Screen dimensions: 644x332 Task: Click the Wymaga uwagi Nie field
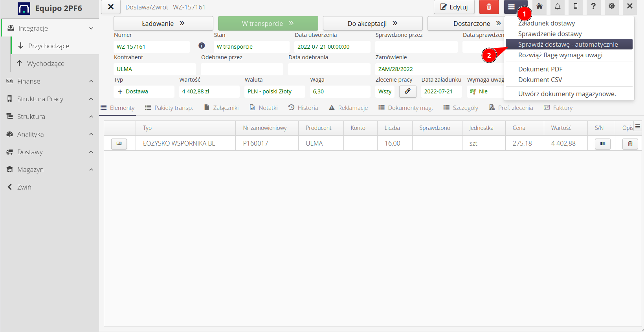pyautogui.click(x=485, y=91)
